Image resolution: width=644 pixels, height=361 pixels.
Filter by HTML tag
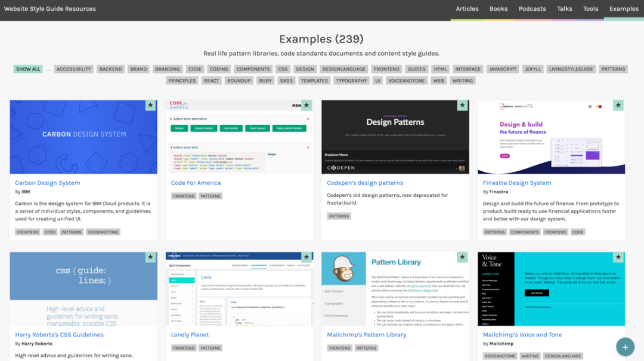tap(440, 69)
